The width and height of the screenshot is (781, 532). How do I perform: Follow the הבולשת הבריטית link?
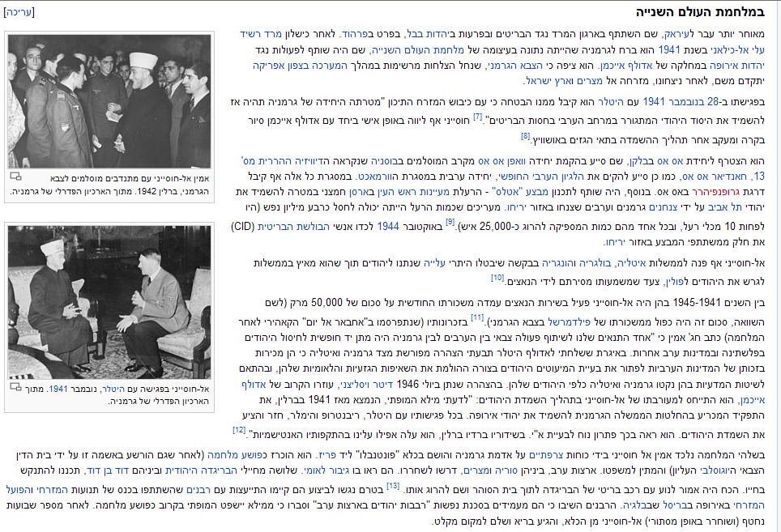(x=293, y=227)
